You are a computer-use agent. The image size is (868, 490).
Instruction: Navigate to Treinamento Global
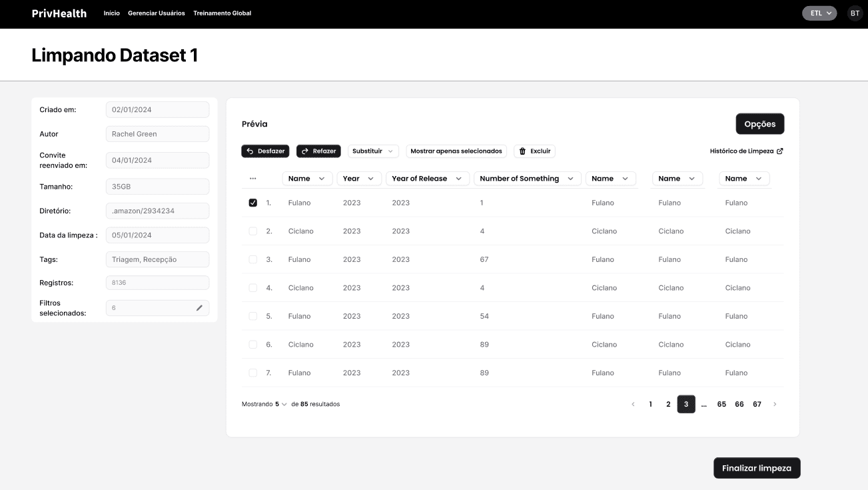(x=222, y=13)
